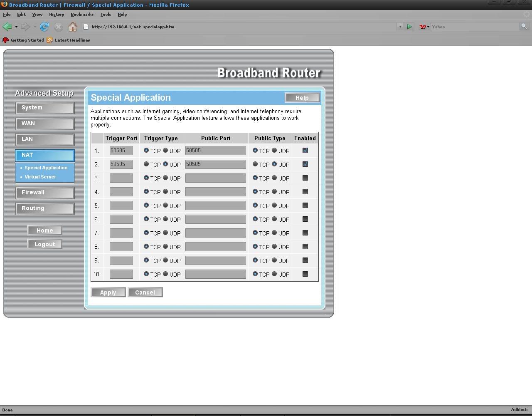
Task: Click the Back arrow in Firefox toolbar
Action: tap(7, 27)
